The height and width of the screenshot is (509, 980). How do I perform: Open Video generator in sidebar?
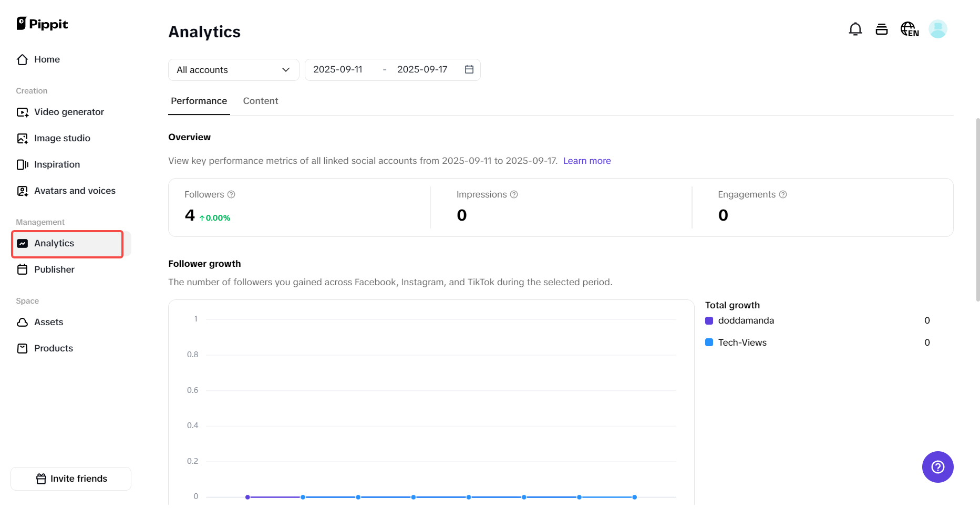[69, 112]
